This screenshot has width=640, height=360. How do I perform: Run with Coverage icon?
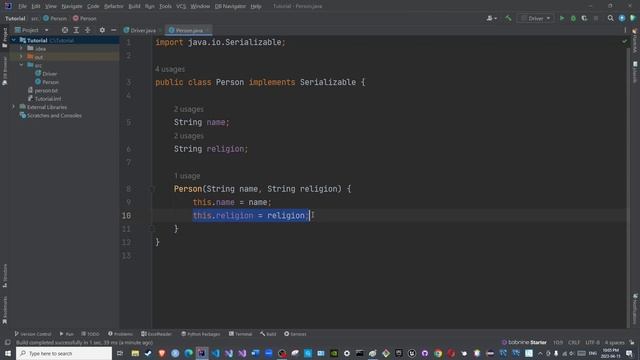click(x=584, y=18)
